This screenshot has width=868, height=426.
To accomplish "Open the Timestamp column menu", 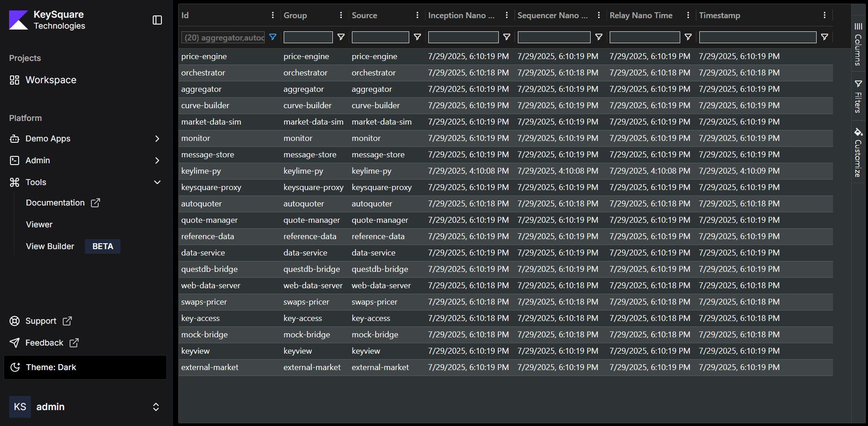I will click(x=824, y=15).
